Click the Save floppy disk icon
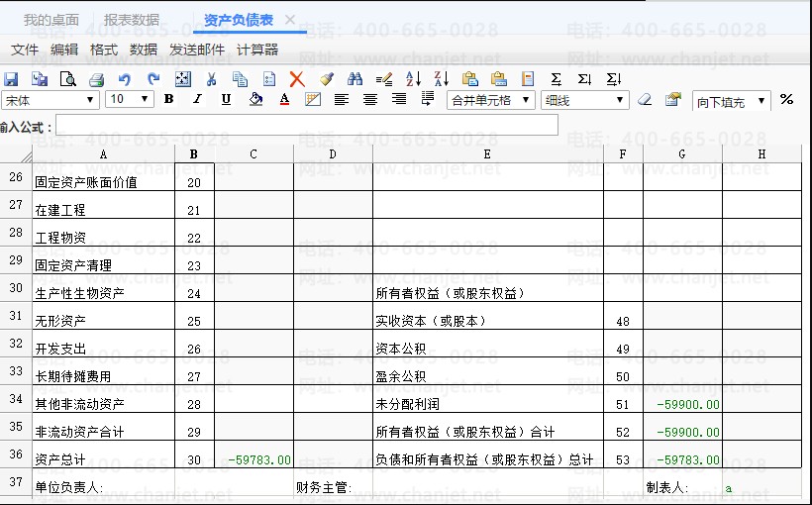812x505 pixels. (11, 79)
